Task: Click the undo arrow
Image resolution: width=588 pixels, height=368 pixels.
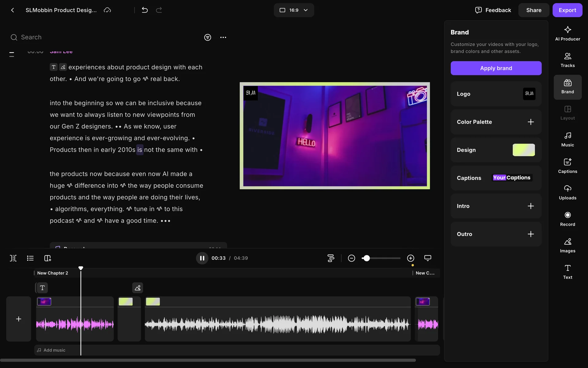Action: pyautogui.click(x=145, y=10)
